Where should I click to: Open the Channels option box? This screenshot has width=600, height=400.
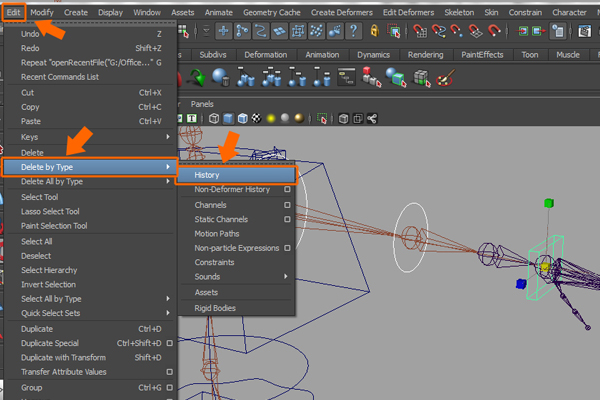click(287, 205)
